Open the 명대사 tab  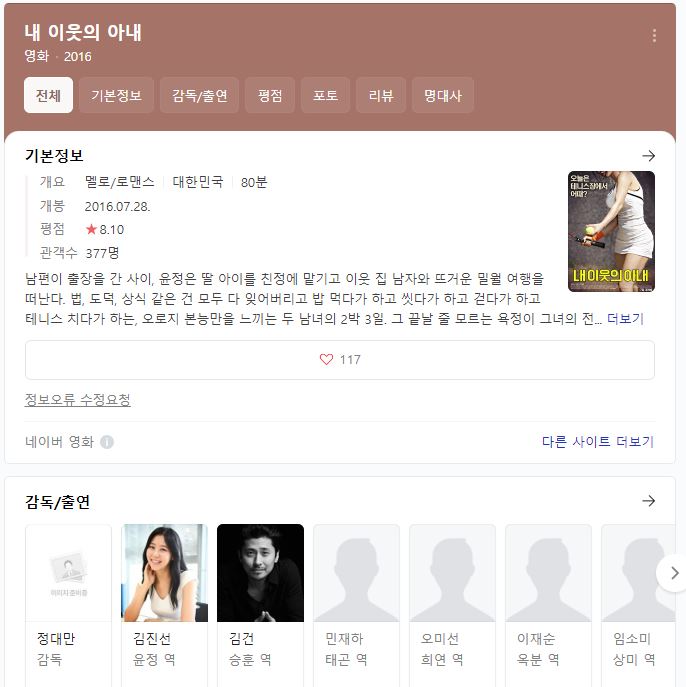(x=443, y=95)
